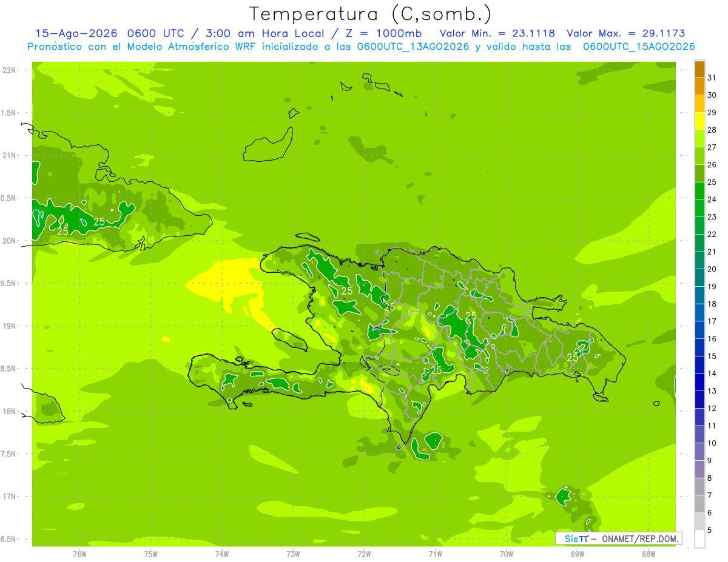Click the legend label '5'

[710, 530]
